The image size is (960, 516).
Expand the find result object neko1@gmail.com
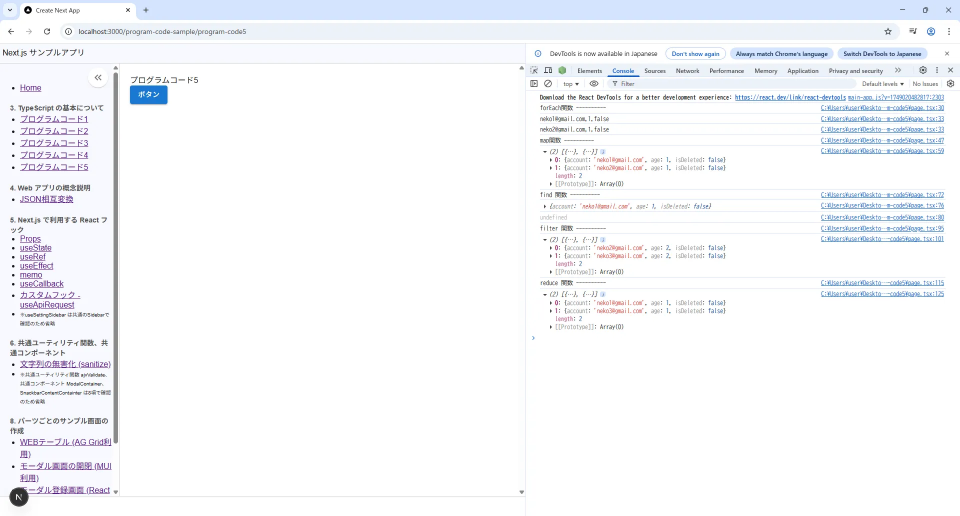click(x=545, y=206)
